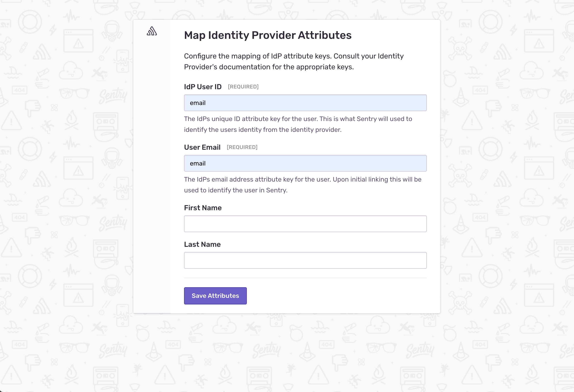Click the Sentry logo icon in sidebar
574x392 pixels.
(152, 31)
